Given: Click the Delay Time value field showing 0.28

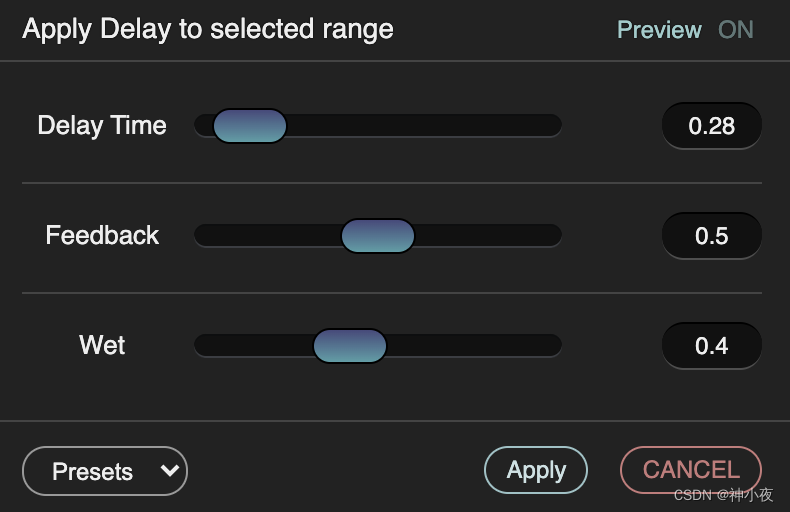Looking at the screenshot, I should [x=712, y=126].
